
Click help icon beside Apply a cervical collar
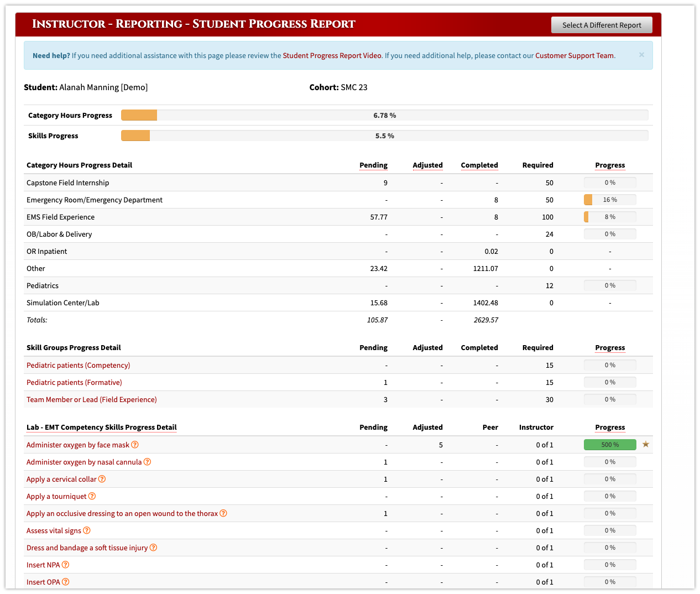click(x=102, y=479)
